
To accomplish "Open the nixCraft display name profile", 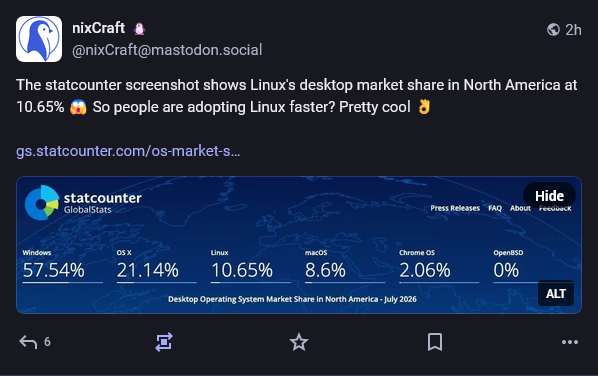I will (98, 28).
